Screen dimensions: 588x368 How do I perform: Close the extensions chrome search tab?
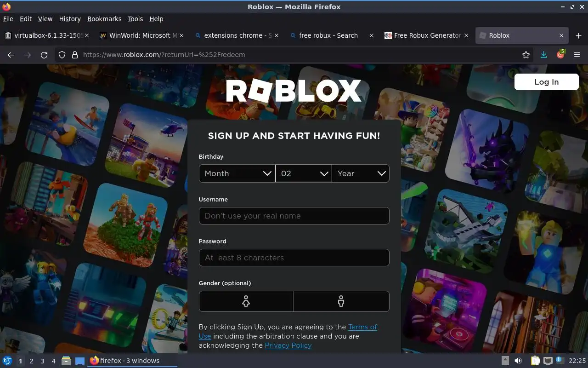click(277, 35)
